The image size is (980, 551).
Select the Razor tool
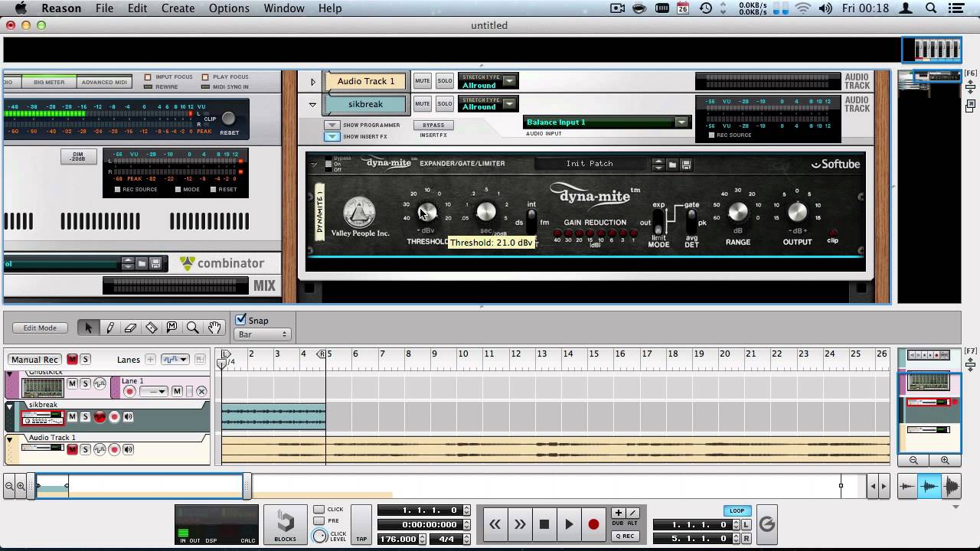coord(151,328)
